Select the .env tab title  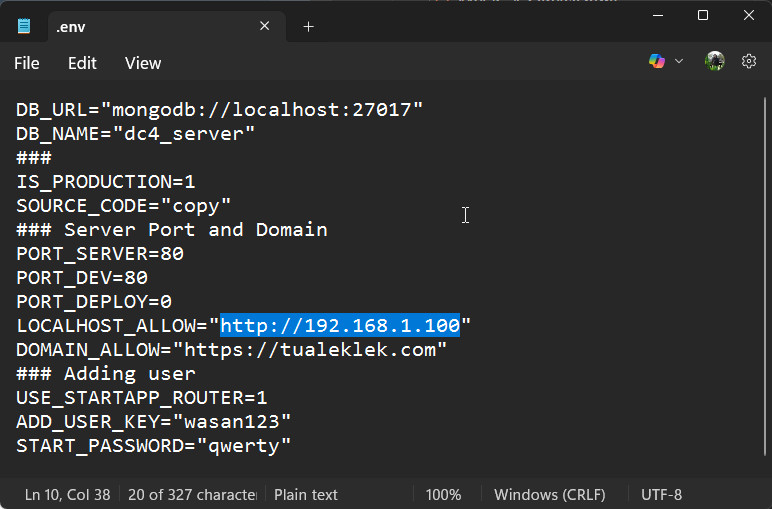coord(71,27)
